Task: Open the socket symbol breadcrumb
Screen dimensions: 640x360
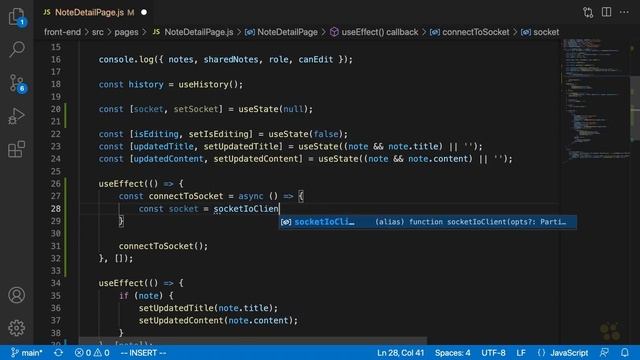Action: point(540,32)
